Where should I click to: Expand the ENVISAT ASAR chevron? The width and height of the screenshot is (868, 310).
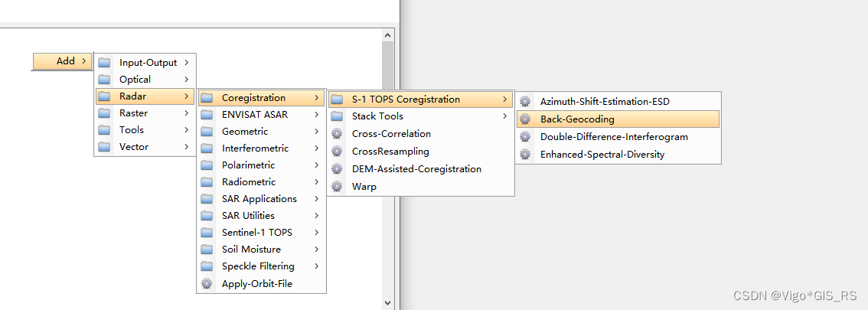[x=317, y=115]
